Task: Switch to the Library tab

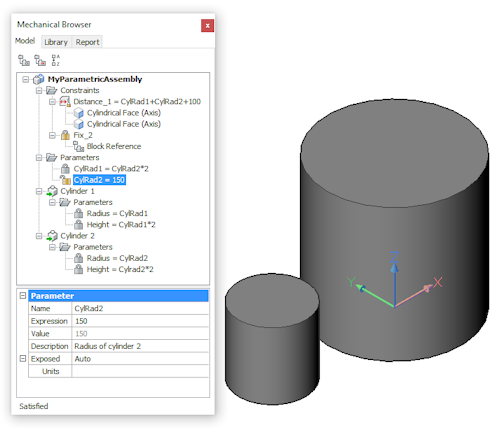Action: (56, 42)
